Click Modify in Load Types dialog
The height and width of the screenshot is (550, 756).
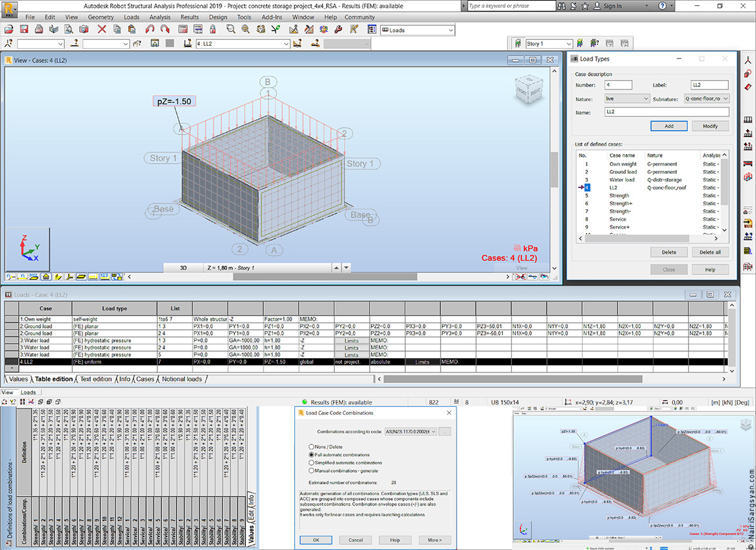[710, 126]
